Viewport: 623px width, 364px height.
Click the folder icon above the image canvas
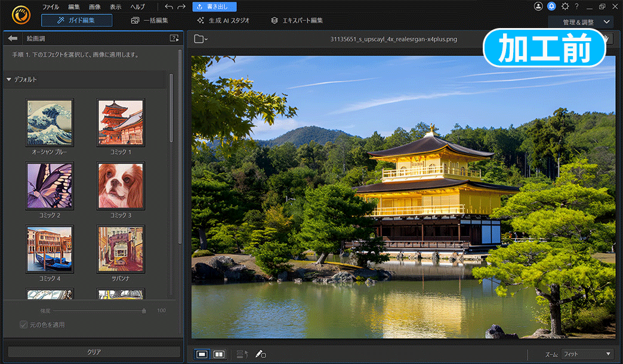(x=199, y=38)
